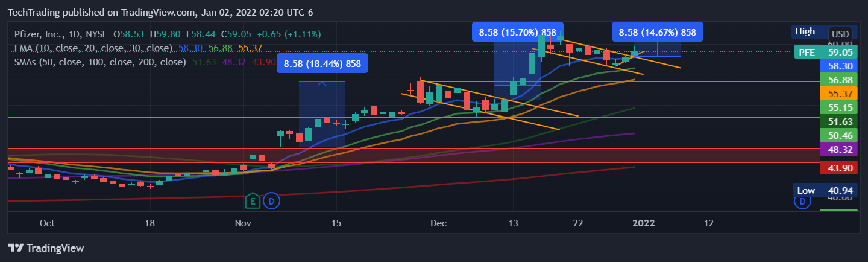Click the 18.44% measurement label
This screenshot has width=868, height=262.
pyautogui.click(x=322, y=63)
